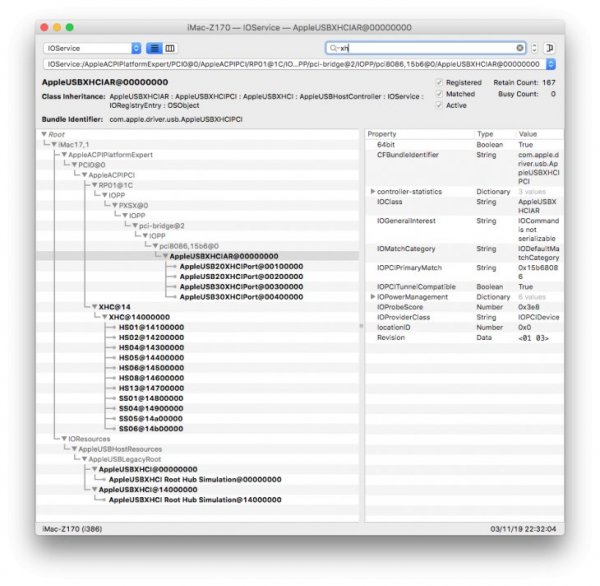Select the locationID property row

coord(464,327)
